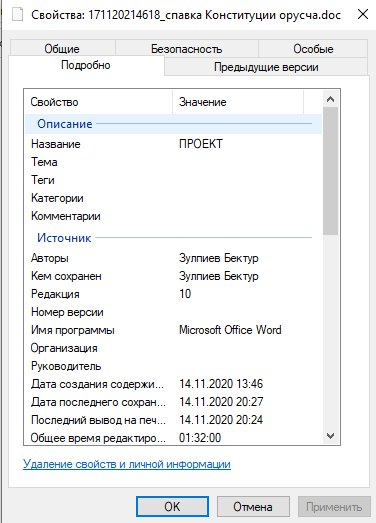Select the Источник group header
Viewport: 376px width, 523px height.
(x=173, y=238)
